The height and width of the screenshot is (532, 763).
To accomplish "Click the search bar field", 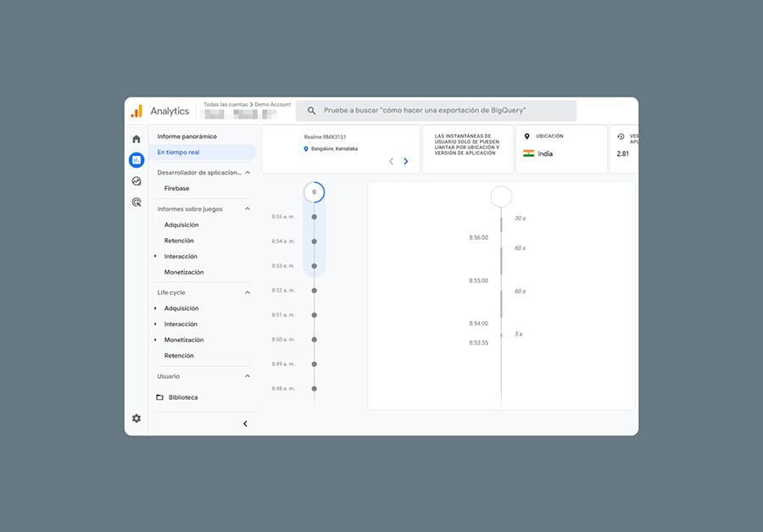I will 436,111.
